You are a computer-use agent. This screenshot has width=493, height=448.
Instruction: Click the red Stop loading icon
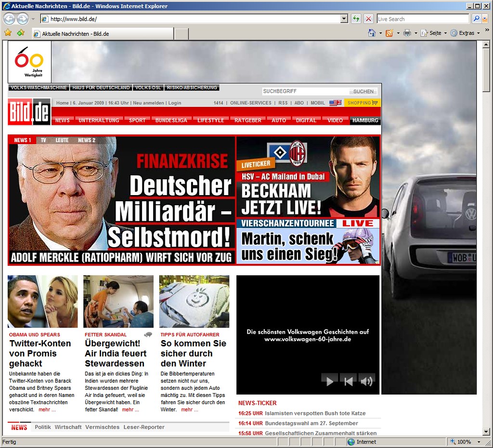368,19
